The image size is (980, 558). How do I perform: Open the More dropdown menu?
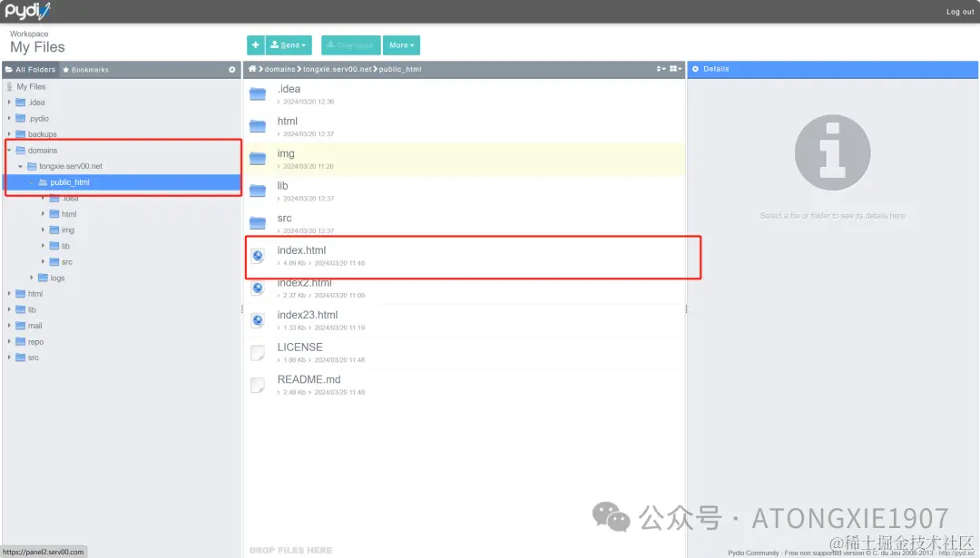pos(401,45)
